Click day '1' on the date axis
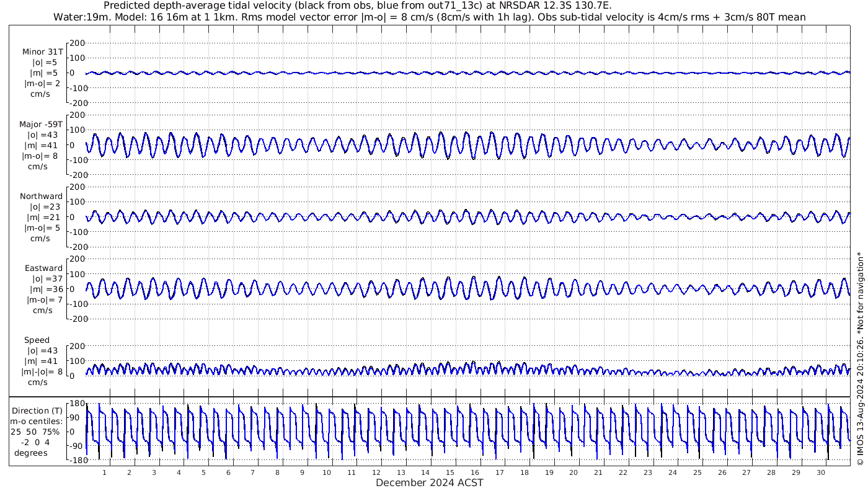 [105, 472]
